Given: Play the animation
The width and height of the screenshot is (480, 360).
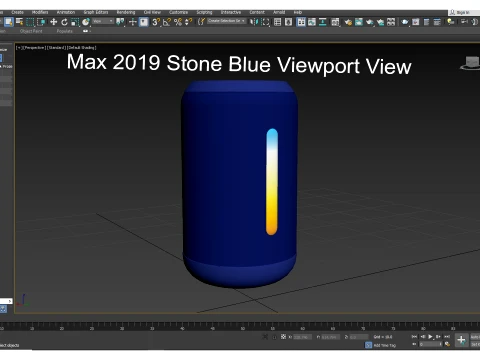Looking at the screenshot, I should [430, 337].
